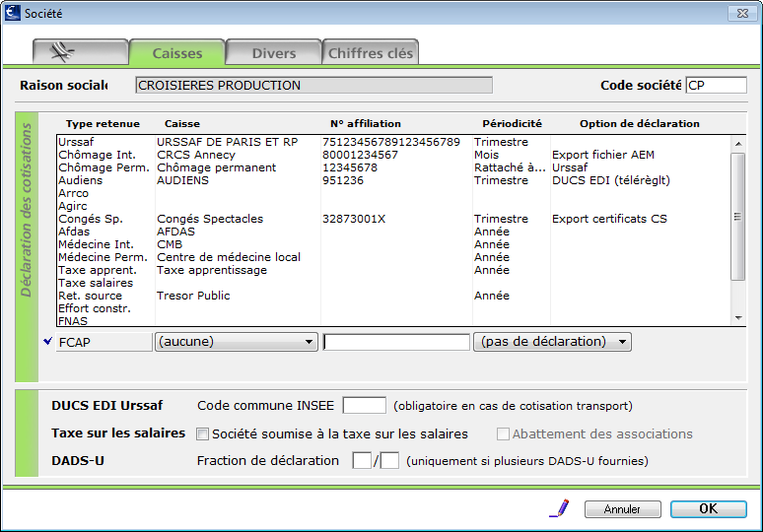Open the Chiffres clés tab
This screenshot has width=763, height=532.
point(371,52)
